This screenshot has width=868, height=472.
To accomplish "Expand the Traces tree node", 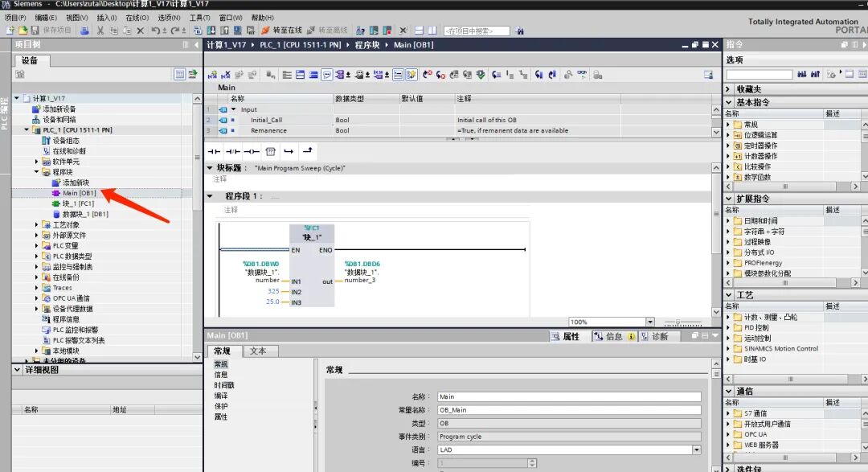I will click(36, 288).
